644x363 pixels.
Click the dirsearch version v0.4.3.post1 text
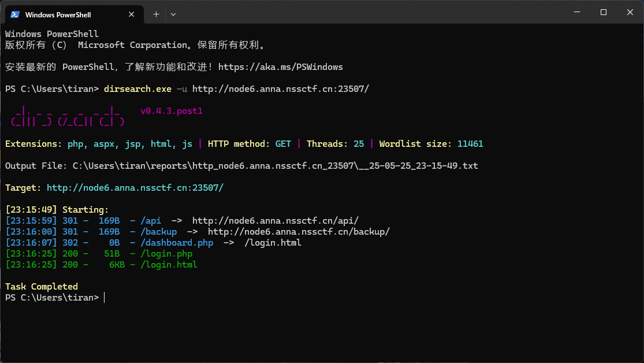click(172, 111)
